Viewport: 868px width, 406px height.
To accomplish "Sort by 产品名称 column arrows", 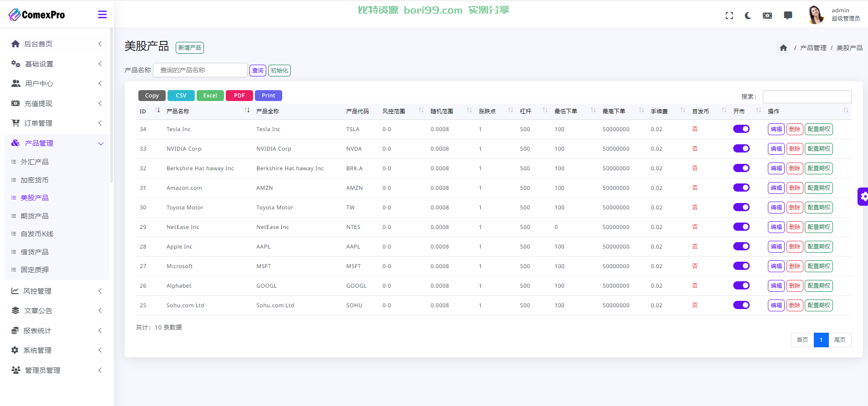I will tap(247, 110).
